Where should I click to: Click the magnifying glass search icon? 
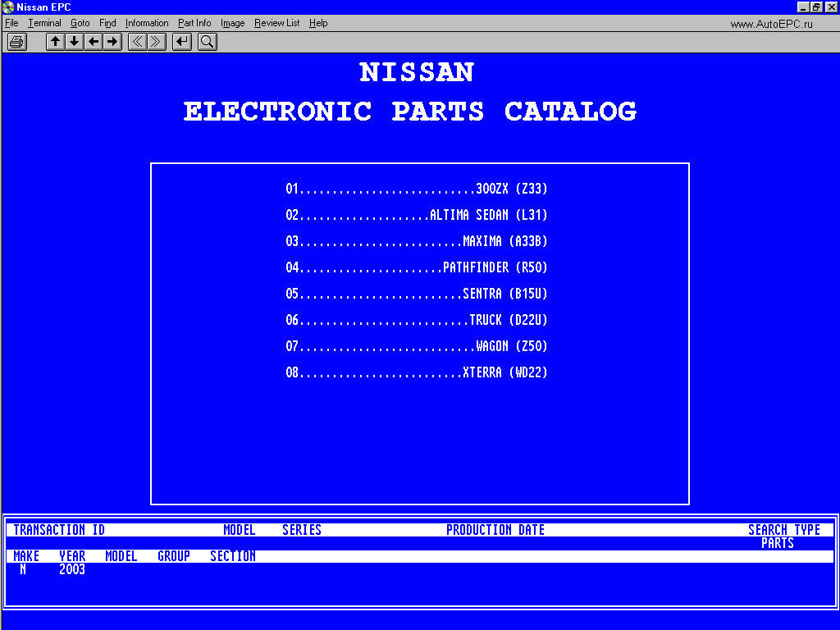208,42
